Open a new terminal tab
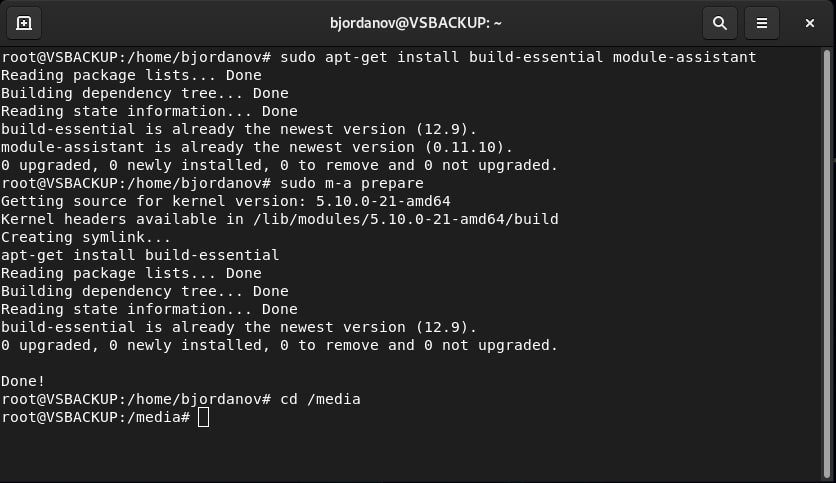 [24, 22]
